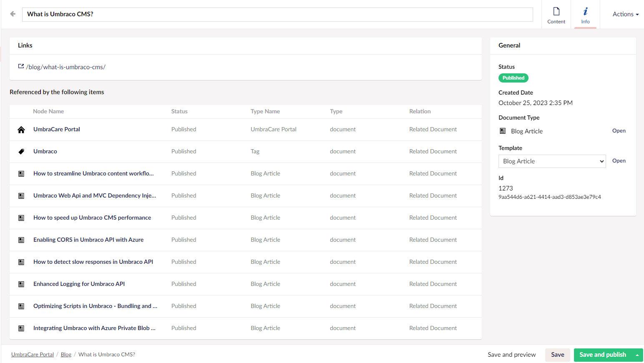Viewport: 644px width, 363px height.
Task: Click the Blog Article document type icon in General
Action: point(503,131)
